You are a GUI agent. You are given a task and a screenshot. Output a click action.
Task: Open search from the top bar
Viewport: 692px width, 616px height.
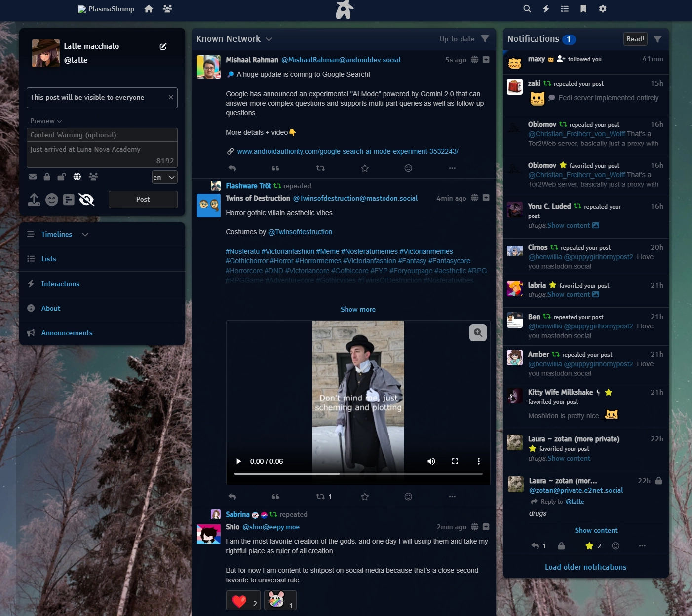tap(527, 9)
